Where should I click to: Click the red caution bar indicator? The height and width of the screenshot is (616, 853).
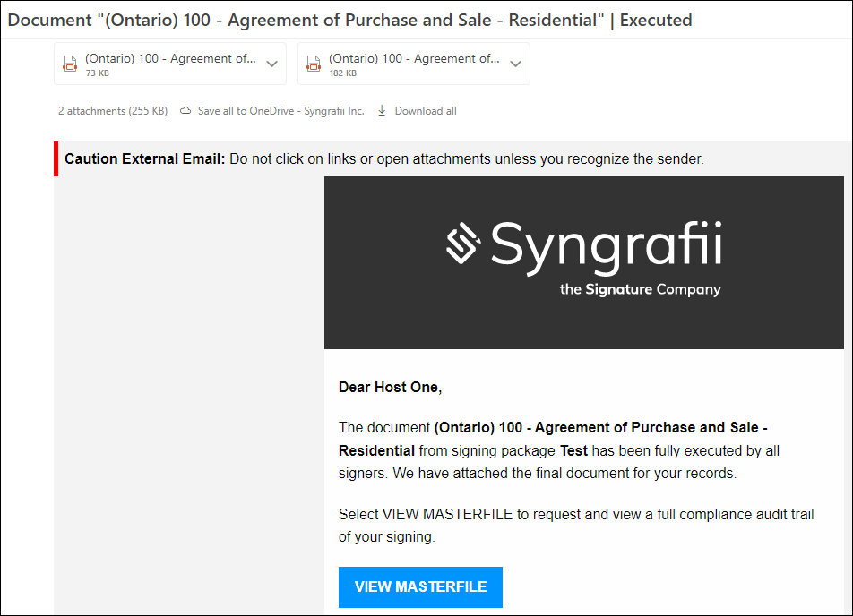click(56, 158)
